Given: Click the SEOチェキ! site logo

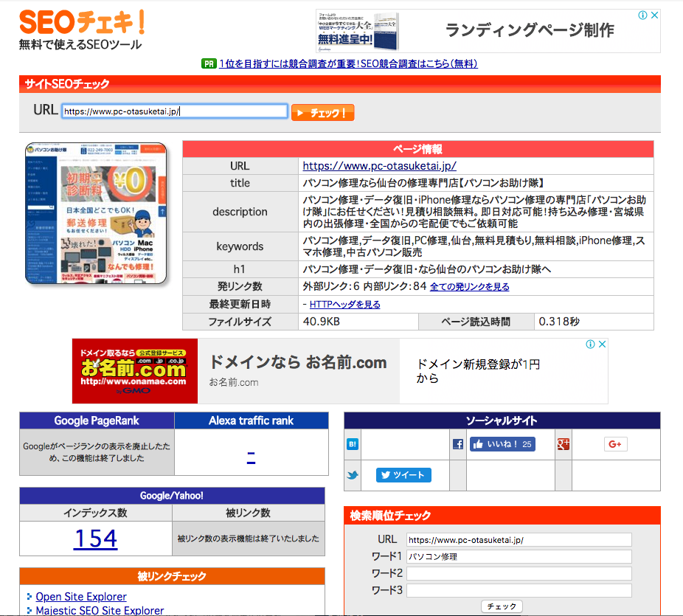Looking at the screenshot, I should [83, 22].
